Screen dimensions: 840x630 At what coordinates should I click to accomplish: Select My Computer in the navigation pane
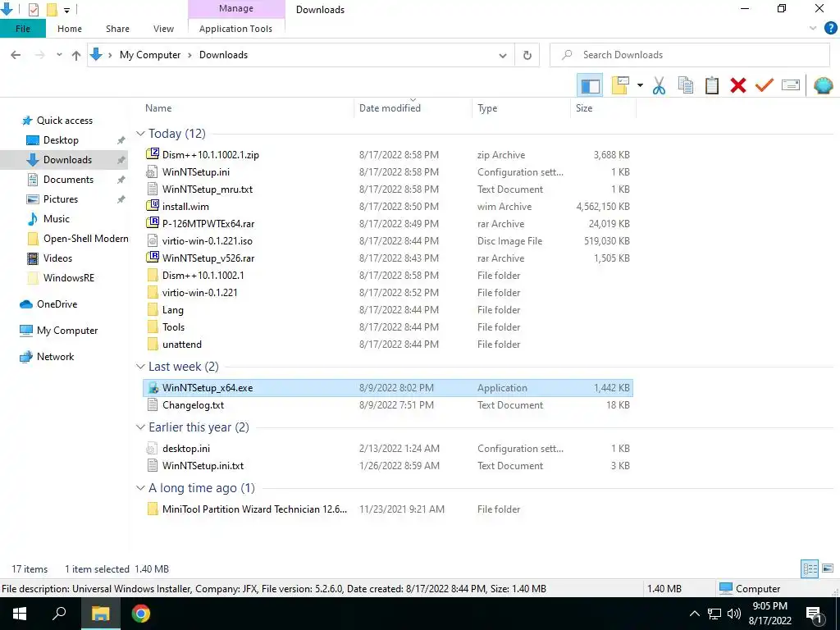pyautogui.click(x=67, y=331)
